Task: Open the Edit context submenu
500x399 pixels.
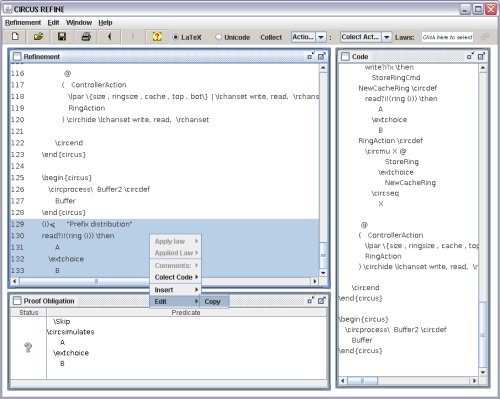Action: pos(176,301)
